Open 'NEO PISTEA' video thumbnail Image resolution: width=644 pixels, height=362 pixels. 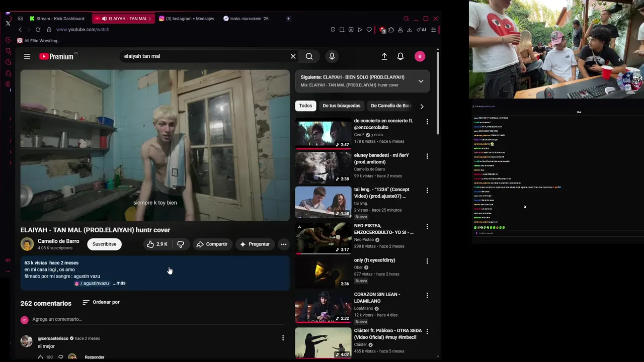[323, 238]
